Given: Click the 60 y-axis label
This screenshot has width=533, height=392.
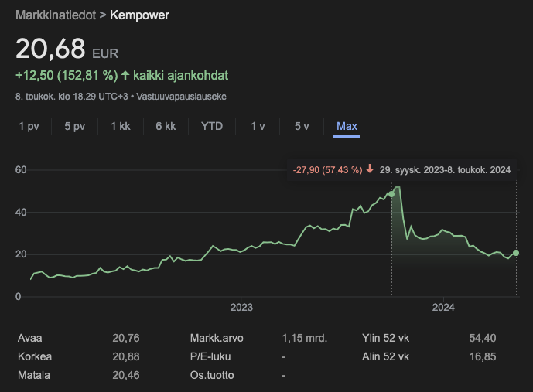Looking at the screenshot, I should tap(21, 170).
